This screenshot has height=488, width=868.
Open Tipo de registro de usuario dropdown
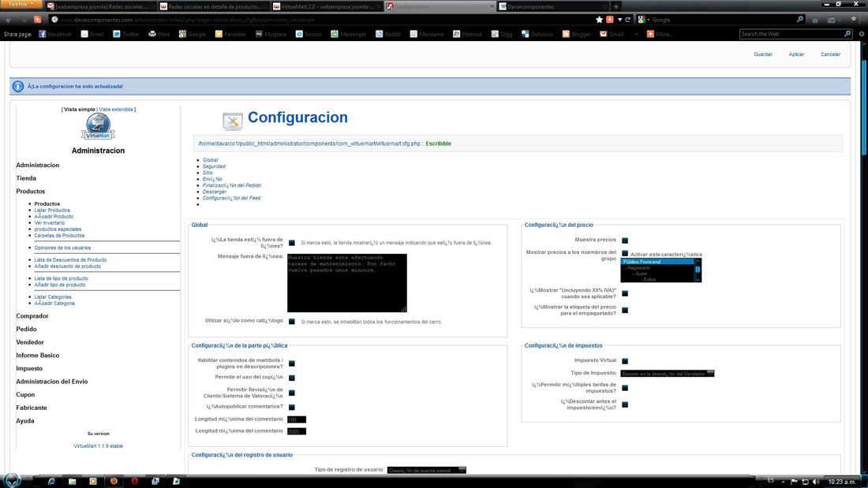[x=426, y=471]
